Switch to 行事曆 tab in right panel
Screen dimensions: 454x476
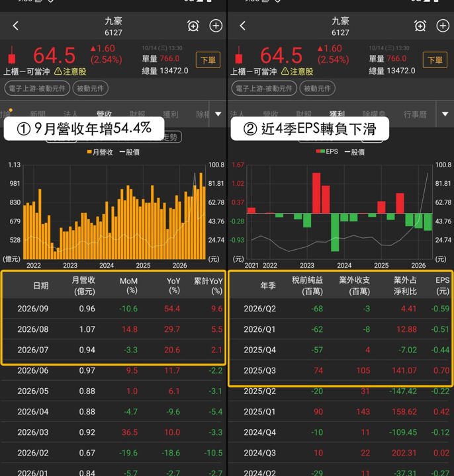415,114
